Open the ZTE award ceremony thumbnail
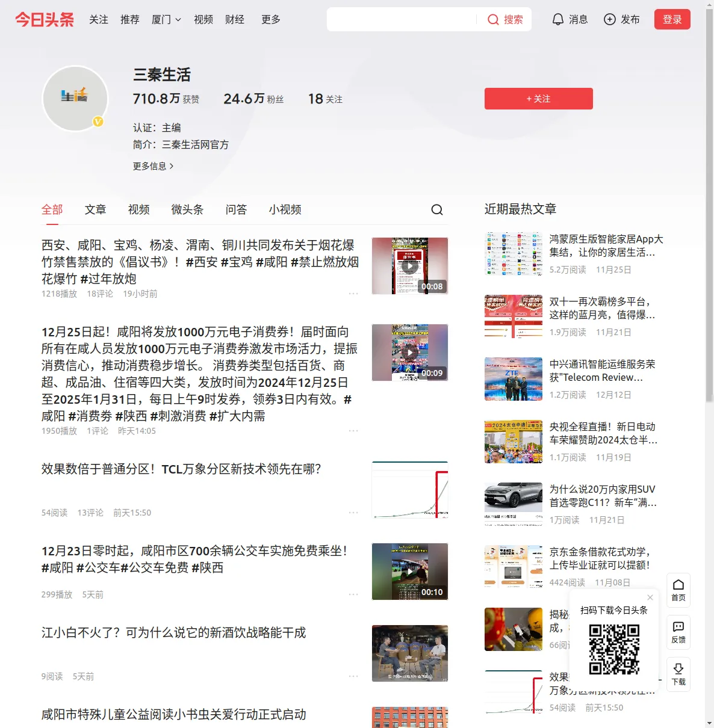This screenshot has height=728, width=714. [x=514, y=379]
